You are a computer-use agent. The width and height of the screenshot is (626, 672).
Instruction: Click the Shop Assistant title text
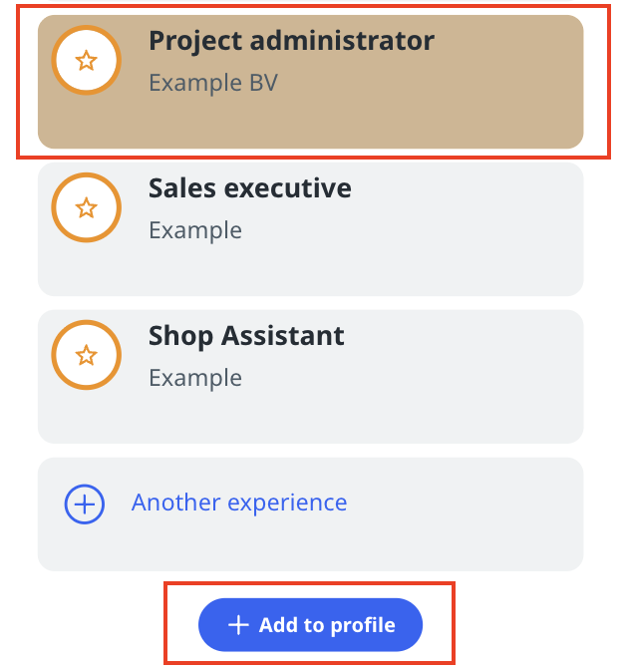[246, 335]
